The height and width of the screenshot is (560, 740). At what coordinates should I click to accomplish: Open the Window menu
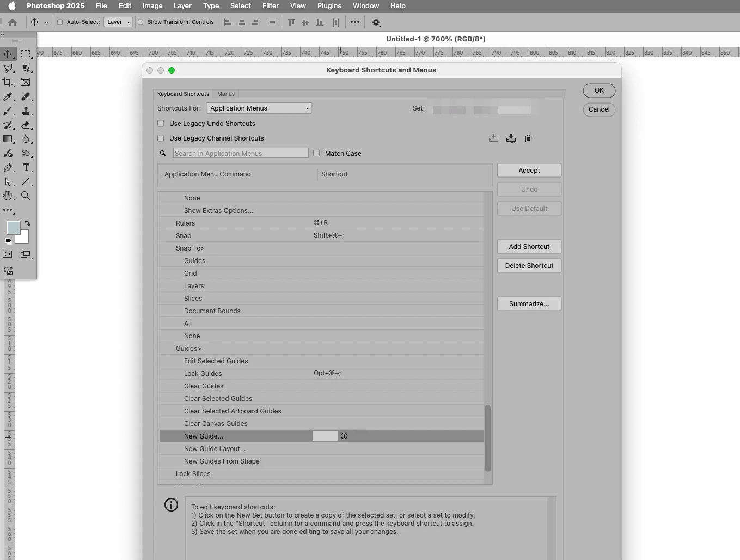click(366, 5)
